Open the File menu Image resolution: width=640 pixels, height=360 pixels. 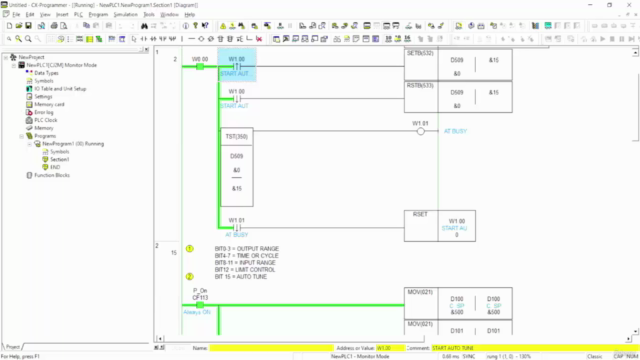16,14
